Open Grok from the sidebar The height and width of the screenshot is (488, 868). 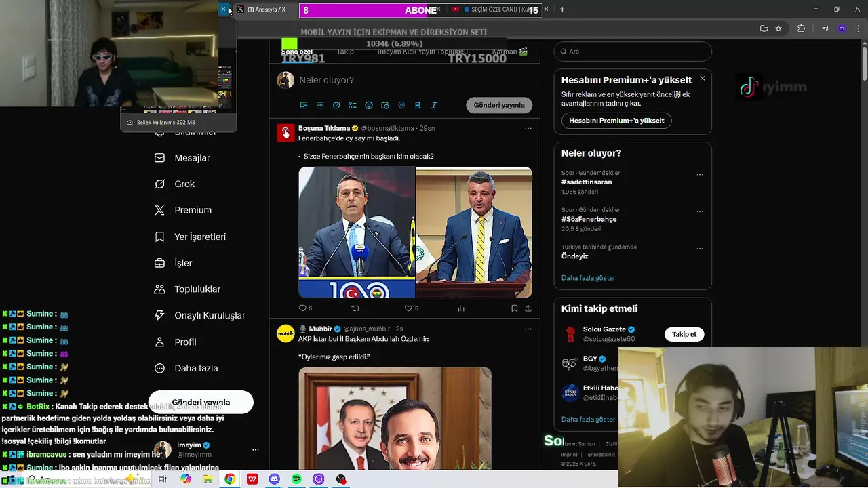click(x=175, y=184)
